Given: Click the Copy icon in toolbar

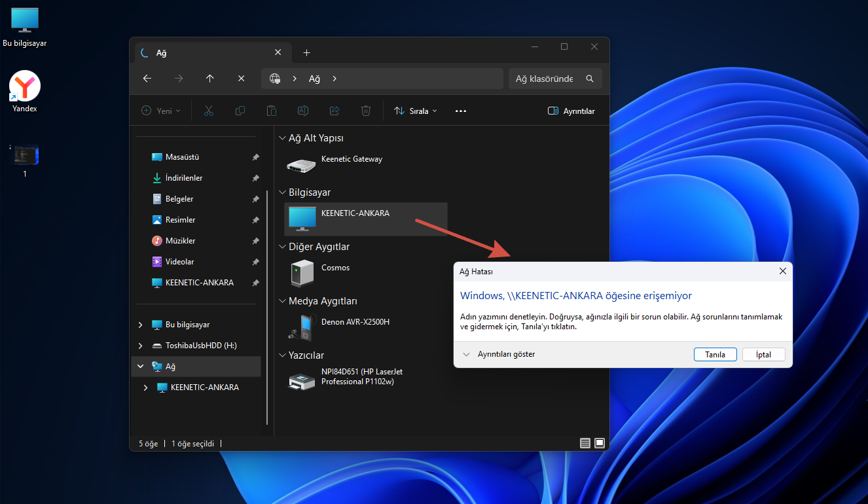Looking at the screenshot, I should coord(240,111).
